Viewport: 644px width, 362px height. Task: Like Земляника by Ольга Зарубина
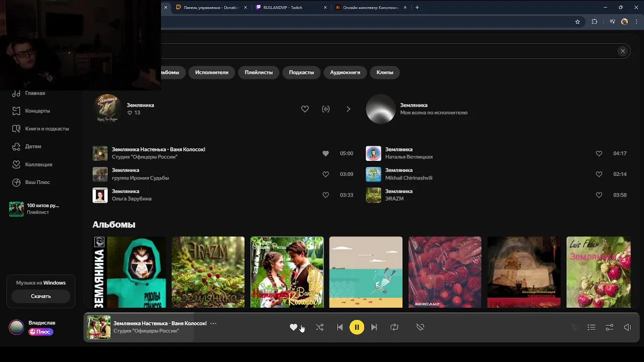click(326, 195)
